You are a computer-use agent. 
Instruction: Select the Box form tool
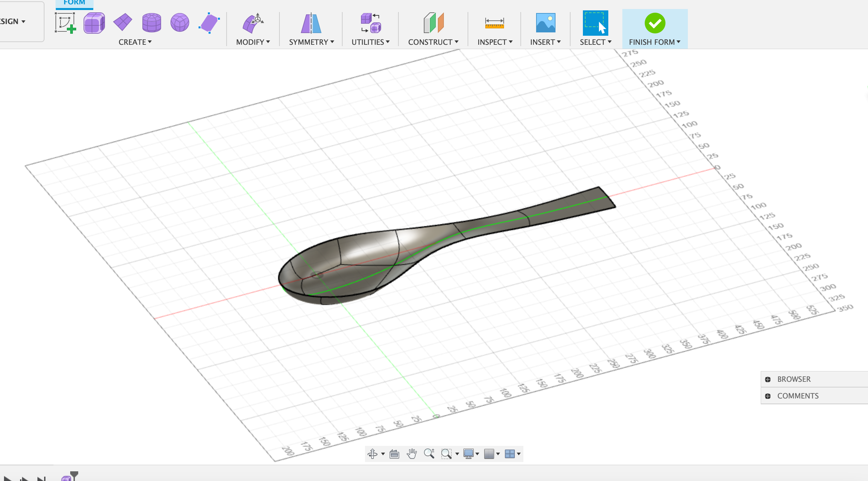pyautogui.click(x=94, y=23)
